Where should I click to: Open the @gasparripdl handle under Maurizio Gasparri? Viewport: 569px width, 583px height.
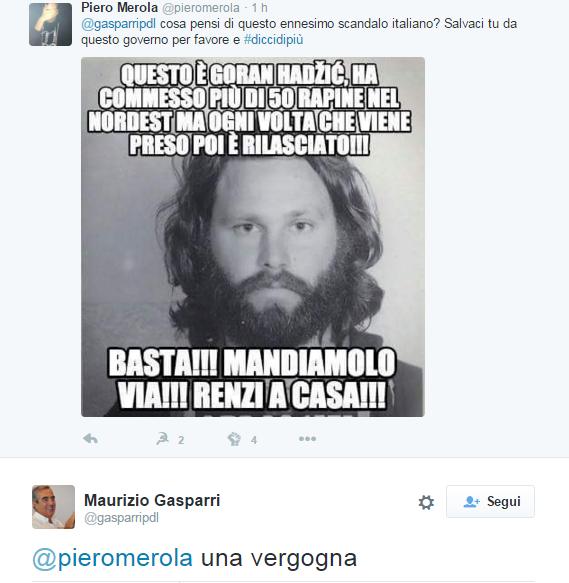click(x=122, y=518)
